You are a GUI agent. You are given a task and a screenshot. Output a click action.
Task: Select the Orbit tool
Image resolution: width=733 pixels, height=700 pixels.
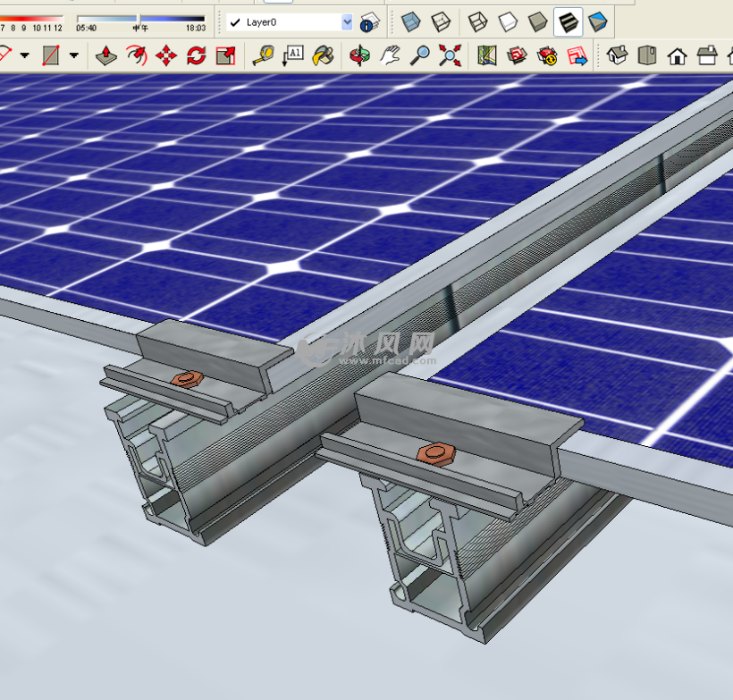coord(361,55)
